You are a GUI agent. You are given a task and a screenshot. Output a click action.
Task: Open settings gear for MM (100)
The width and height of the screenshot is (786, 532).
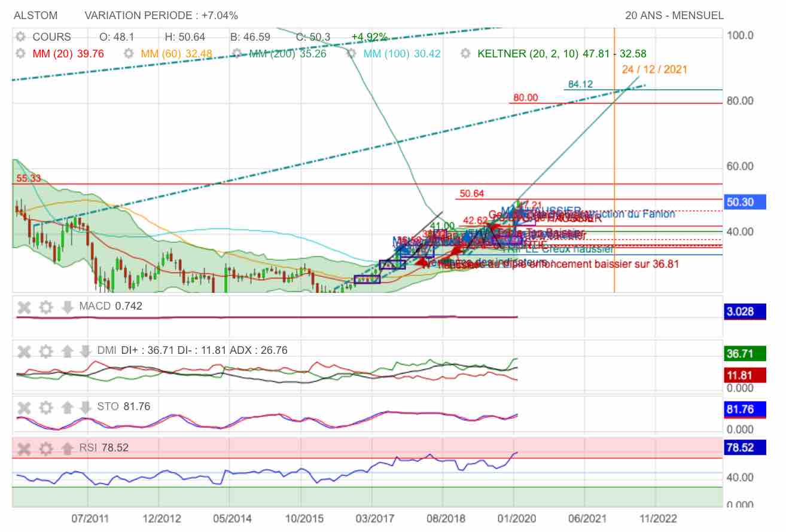pyautogui.click(x=352, y=54)
